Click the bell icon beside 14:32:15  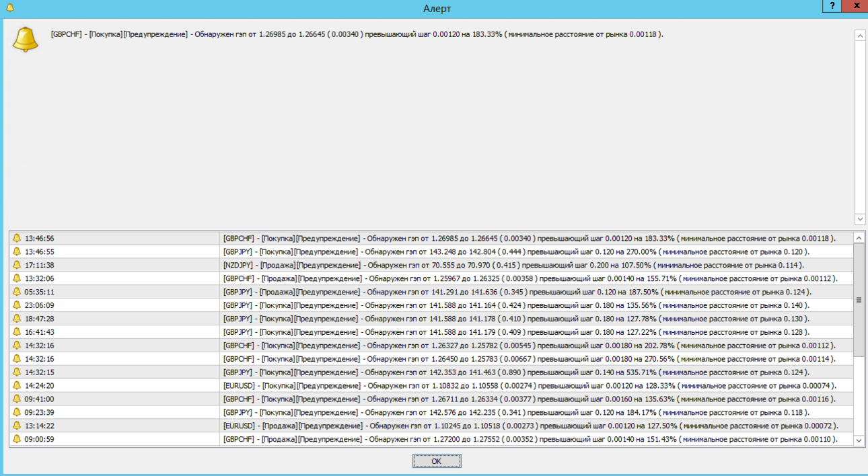click(x=17, y=372)
